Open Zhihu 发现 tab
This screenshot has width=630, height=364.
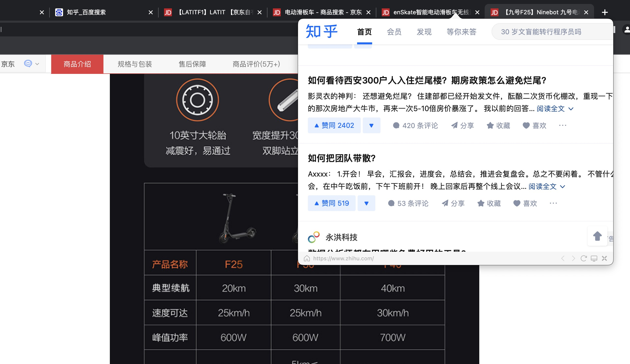click(x=424, y=32)
